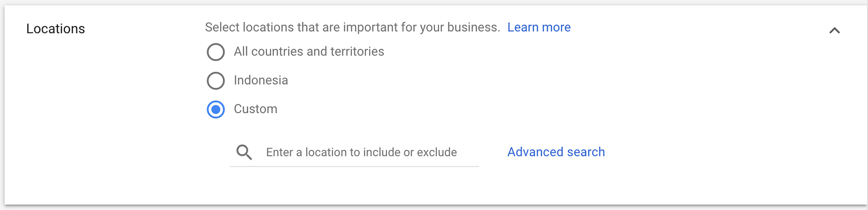Click the up arrow beside Locations panel
868x210 pixels.
pyautogui.click(x=835, y=31)
